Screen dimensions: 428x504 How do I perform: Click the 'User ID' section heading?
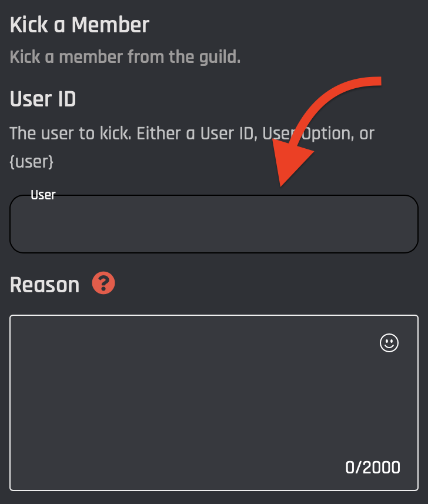click(43, 99)
